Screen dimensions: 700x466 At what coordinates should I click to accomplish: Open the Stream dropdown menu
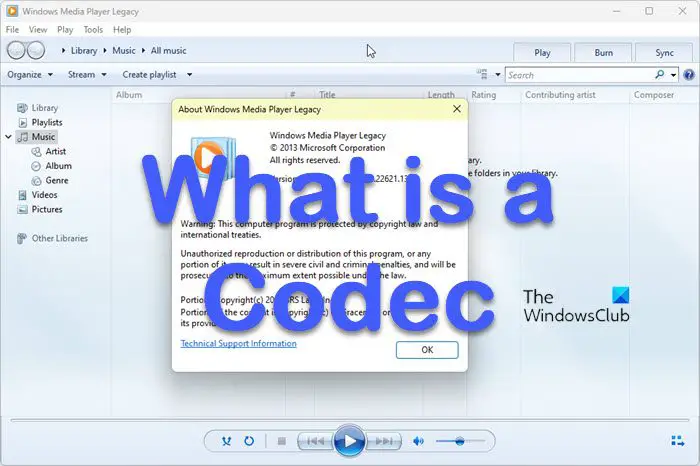point(87,75)
